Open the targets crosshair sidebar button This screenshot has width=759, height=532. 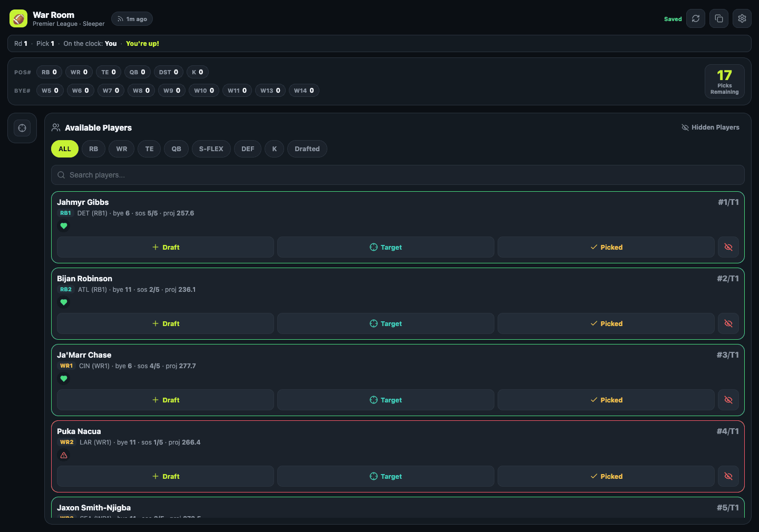22,128
